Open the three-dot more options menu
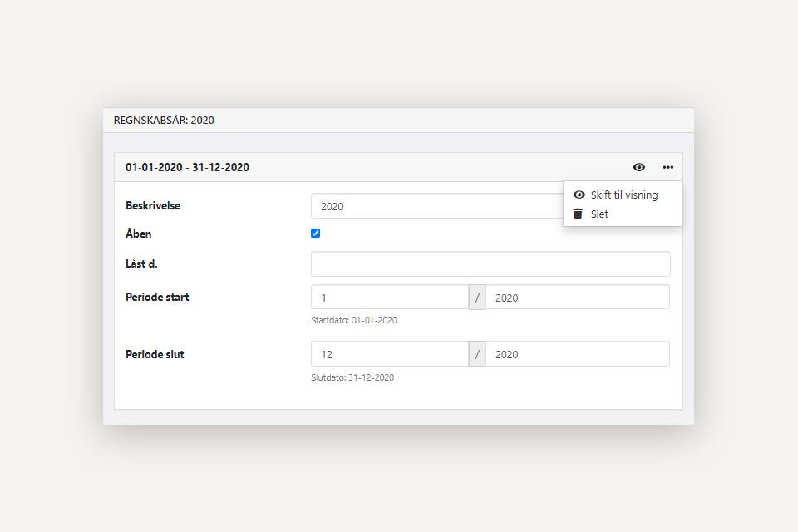The image size is (798, 532). (667, 167)
